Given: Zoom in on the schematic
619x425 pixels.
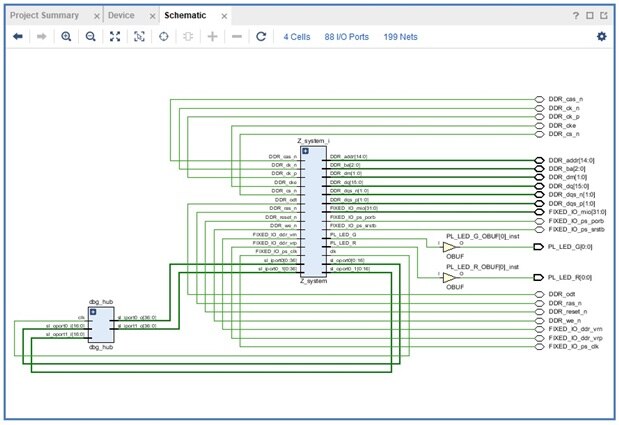Looking at the screenshot, I should point(66,36).
